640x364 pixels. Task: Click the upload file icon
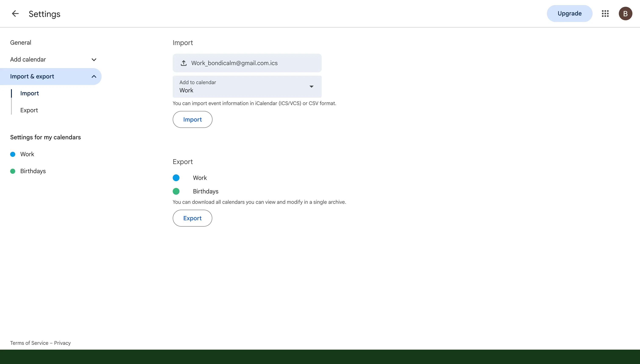click(183, 63)
